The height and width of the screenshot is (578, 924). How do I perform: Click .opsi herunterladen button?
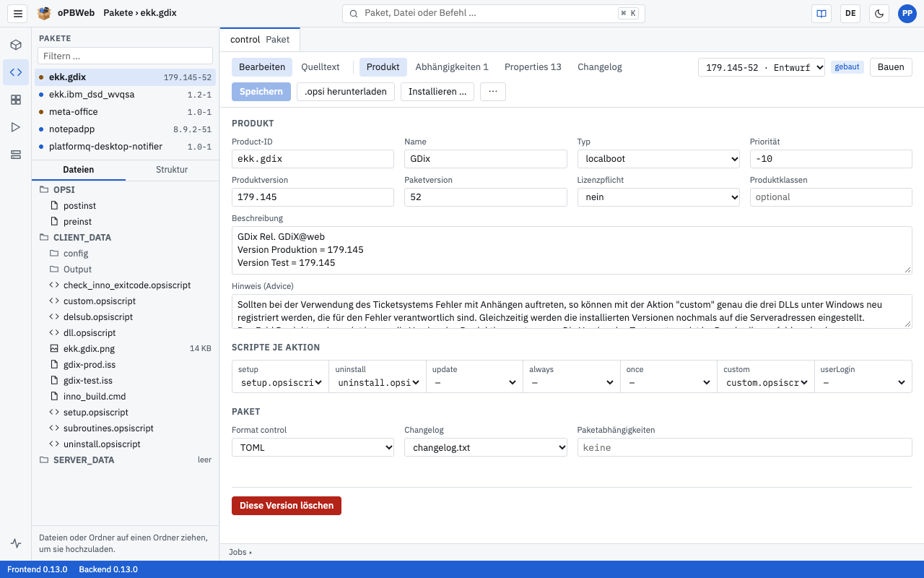[346, 92]
